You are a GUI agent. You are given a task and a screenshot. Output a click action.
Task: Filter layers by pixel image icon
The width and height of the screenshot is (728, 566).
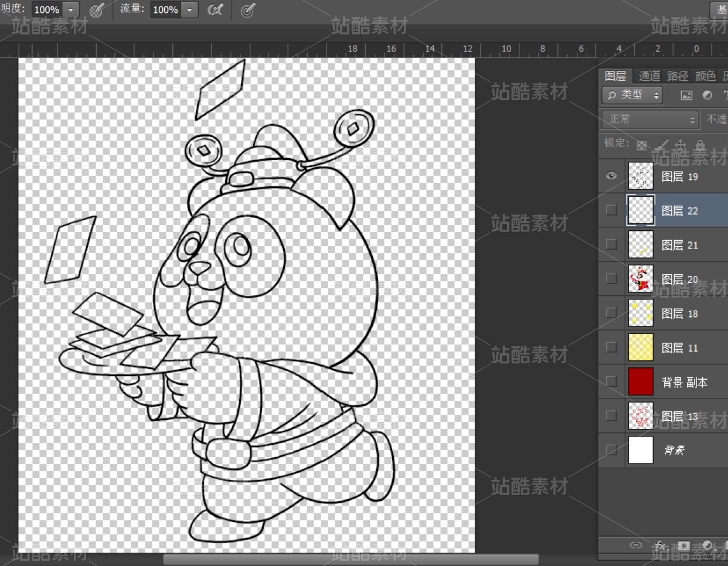coord(686,95)
